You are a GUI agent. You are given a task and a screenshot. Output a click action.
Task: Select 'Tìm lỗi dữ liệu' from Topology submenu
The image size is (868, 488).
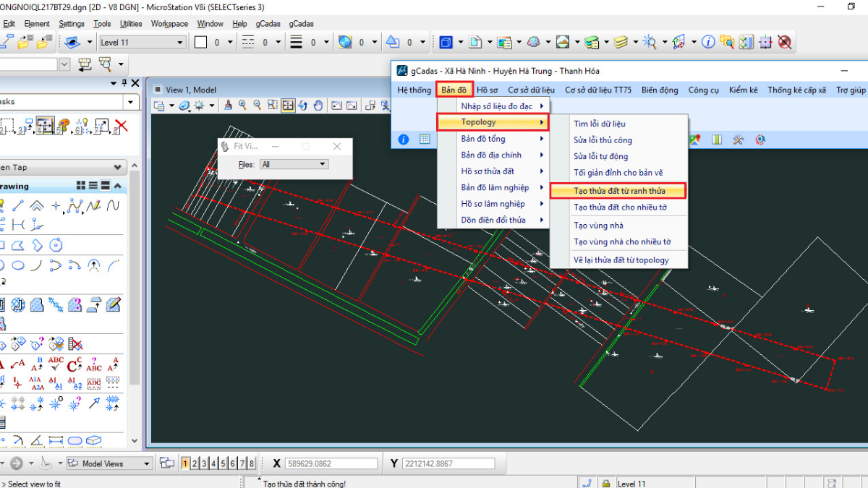(x=599, y=124)
